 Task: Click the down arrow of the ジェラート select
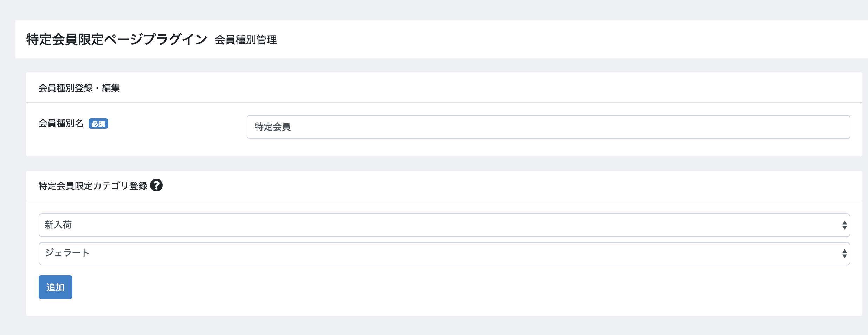(x=844, y=256)
